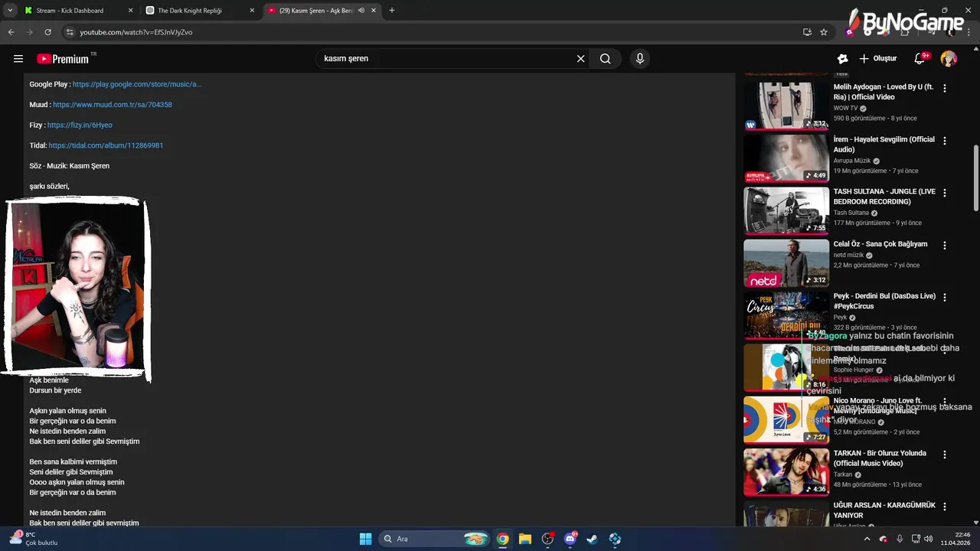View site information icon in address bar

70,32
